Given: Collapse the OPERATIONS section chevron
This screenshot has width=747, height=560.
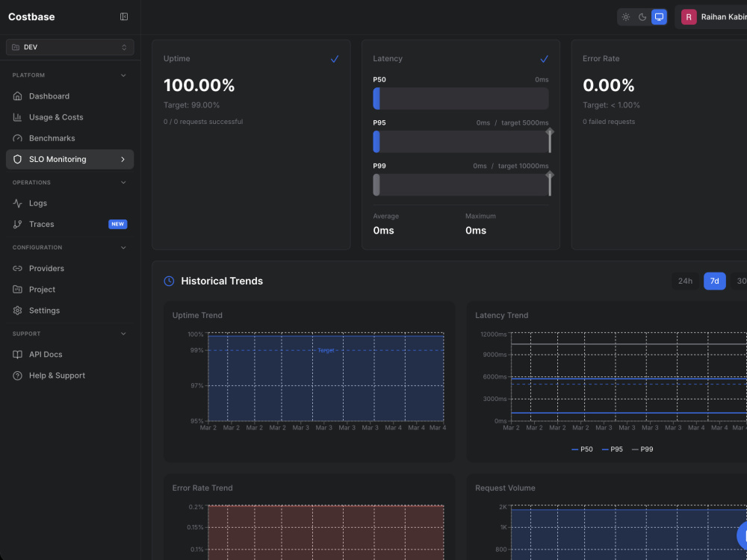Looking at the screenshot, I should (123, 182).
